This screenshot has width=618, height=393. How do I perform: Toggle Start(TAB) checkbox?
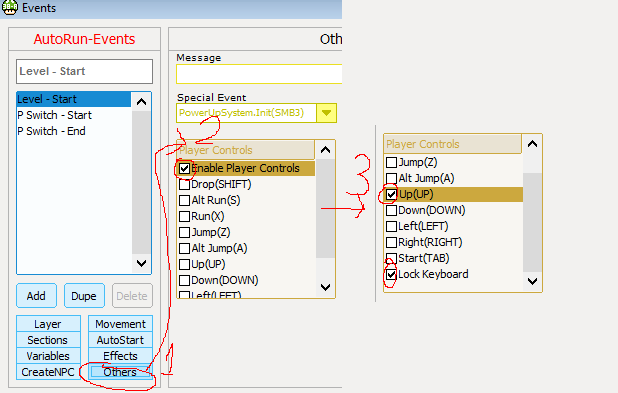coord(391,259)
